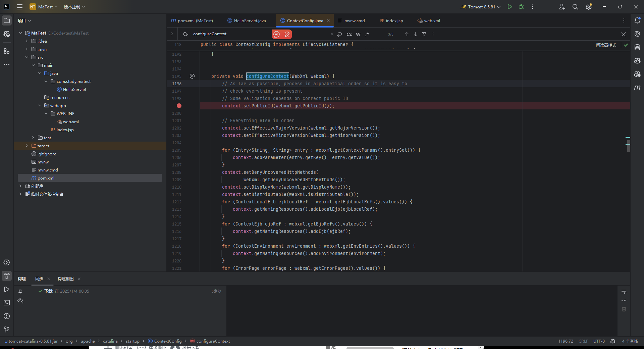Open Tomcat run configuration dropdown
Screen dimensions: 644x349
[481, 7]
